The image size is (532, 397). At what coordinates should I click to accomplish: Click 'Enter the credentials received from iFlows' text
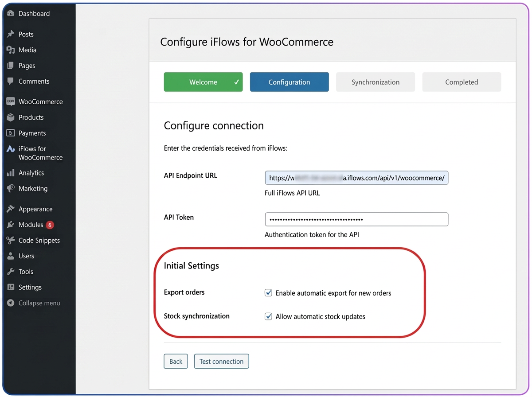point(226,148)
